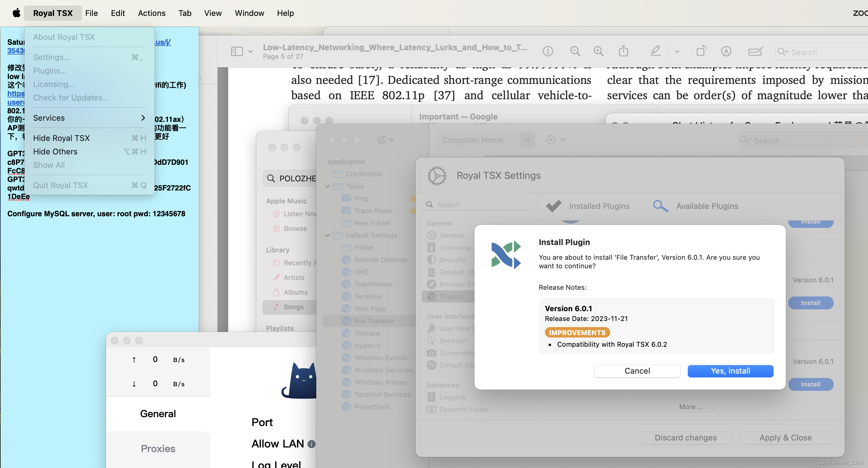This screenshot has height=468, width=868.
Task: Open the File menu
Action: pyautogui.click(x=91, y=13)
